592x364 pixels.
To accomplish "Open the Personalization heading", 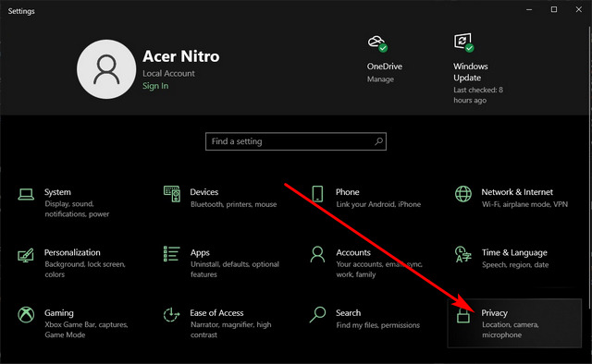I will 72,252.
